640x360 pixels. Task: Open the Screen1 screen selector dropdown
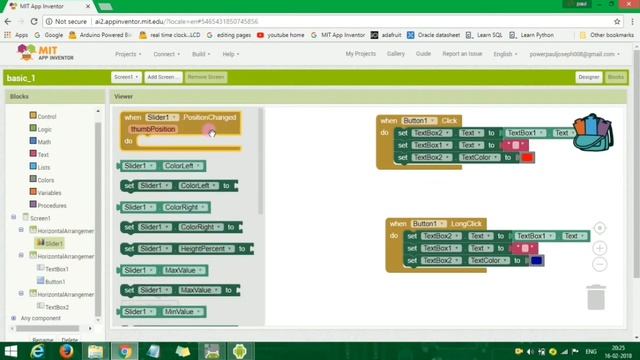click(x=126, y=77)
